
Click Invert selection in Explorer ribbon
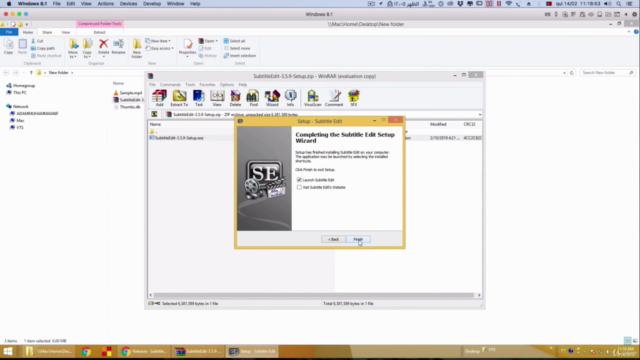(240, 56)
